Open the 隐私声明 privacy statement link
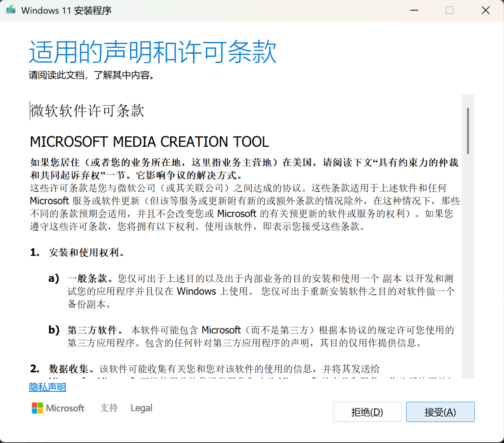The height and width of the screenshot is (443, 504). pos(48,387)
